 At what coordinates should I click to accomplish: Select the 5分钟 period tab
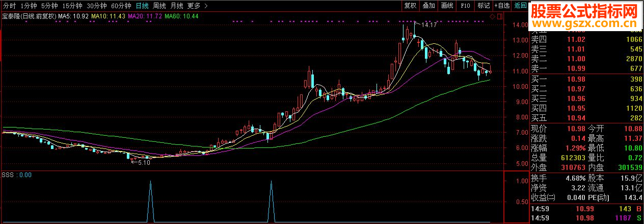coord(49,6)
